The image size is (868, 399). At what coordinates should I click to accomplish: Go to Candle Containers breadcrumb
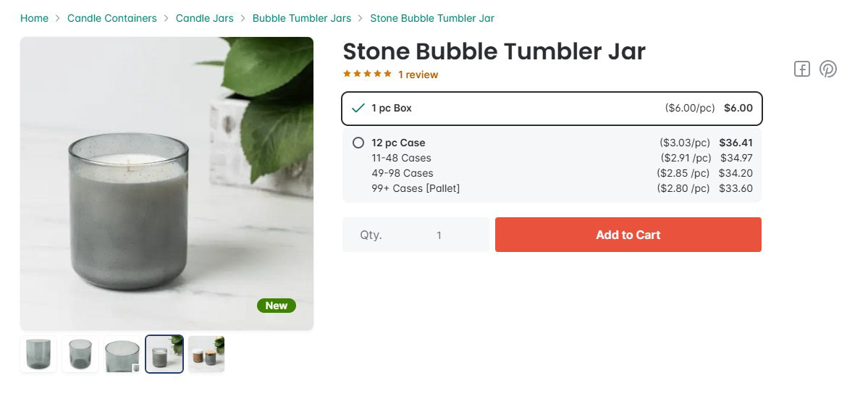click(x=111, y=18)
